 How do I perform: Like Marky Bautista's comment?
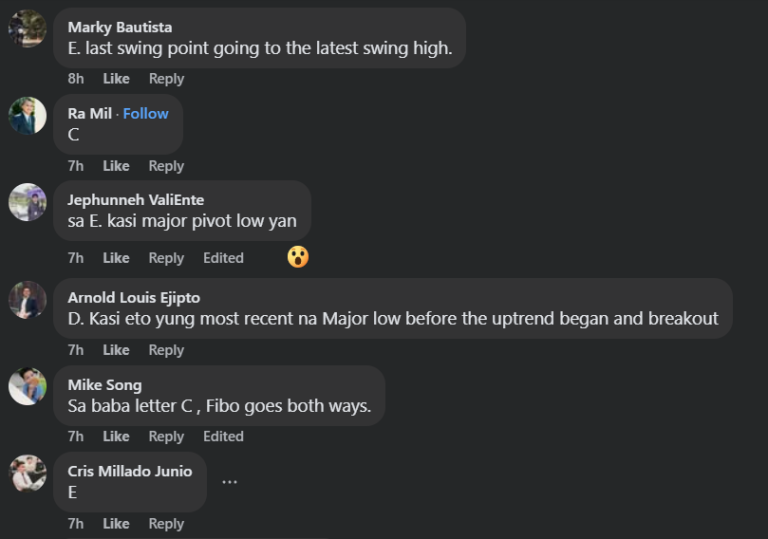116,79
